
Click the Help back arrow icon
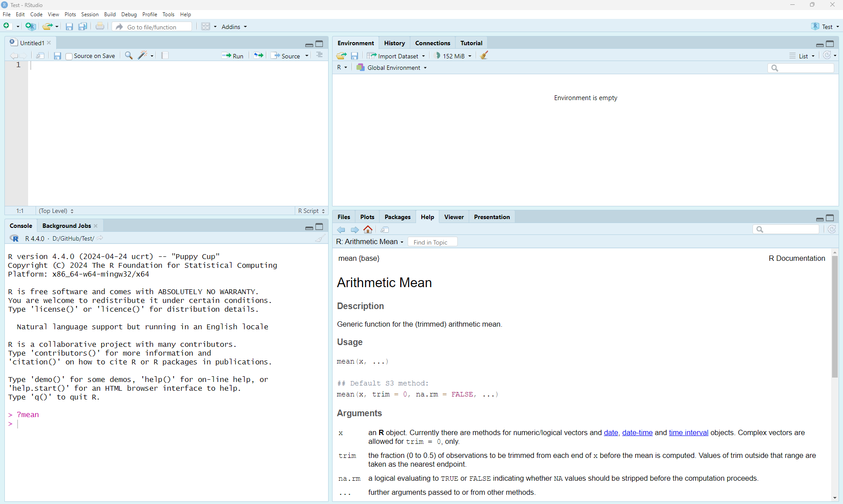(341, 230)
